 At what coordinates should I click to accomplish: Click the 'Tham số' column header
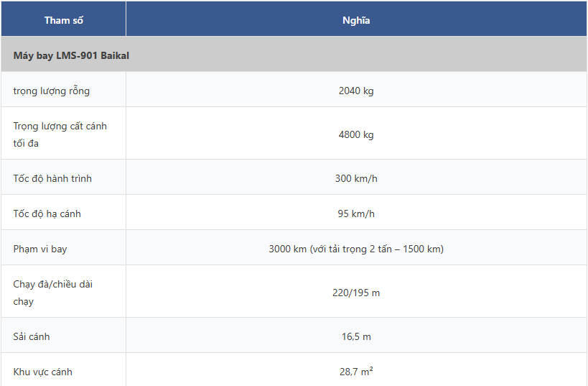point(63,20)
